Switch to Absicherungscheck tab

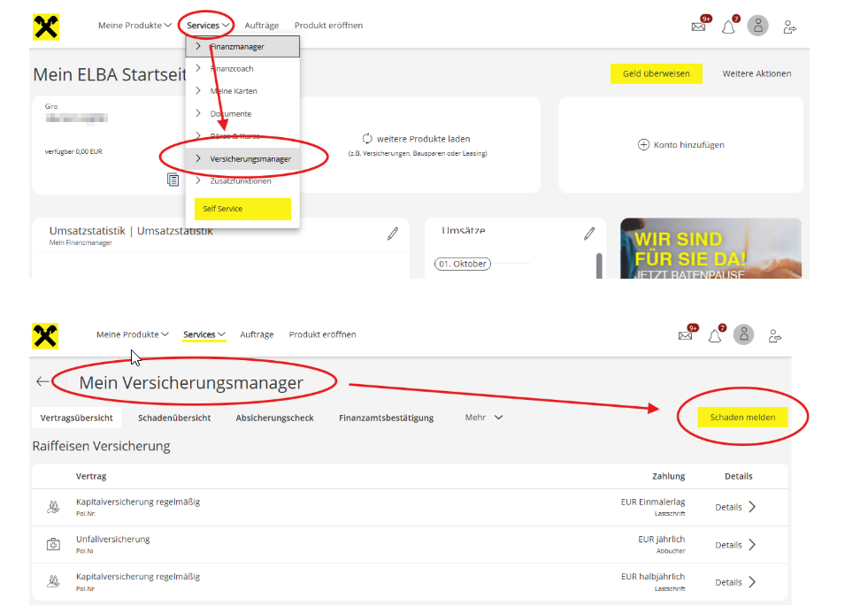point(274,418)
